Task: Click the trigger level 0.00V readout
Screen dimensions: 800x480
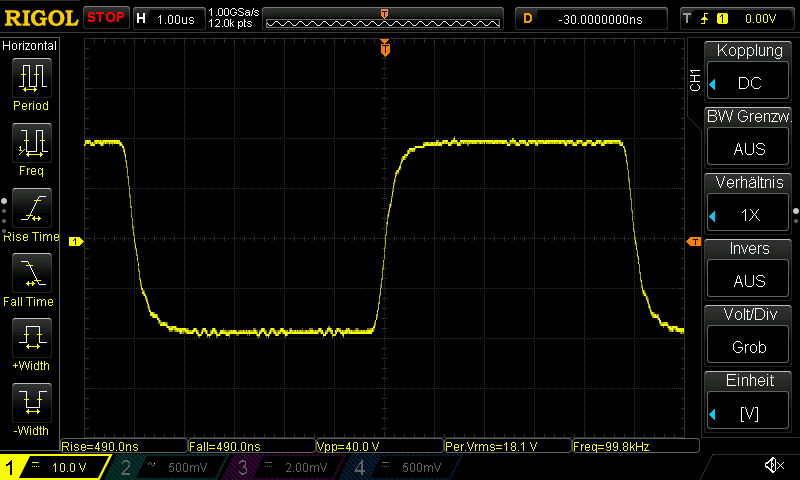Action: 760,19
